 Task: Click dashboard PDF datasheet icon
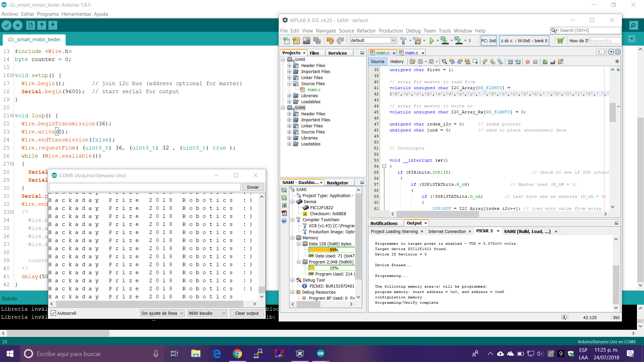pos(284,213)
